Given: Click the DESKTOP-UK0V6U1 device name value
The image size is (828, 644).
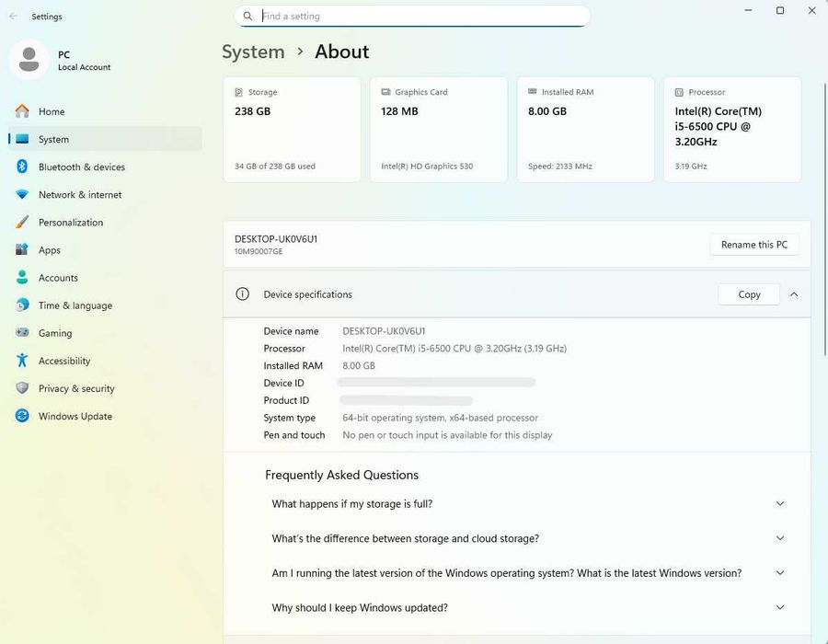Looking at the screenshot, I should pos(384,331).
